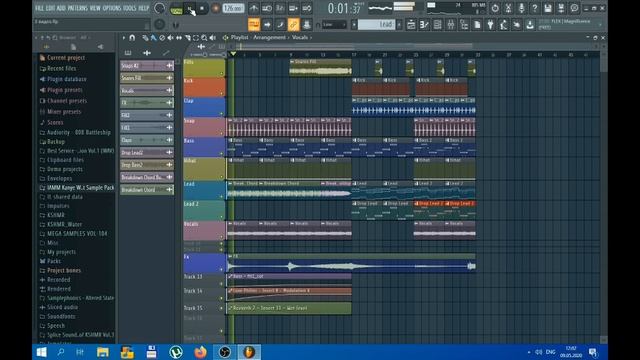Select the Zoom magnifier tool in Playlist

coord(204,38)
